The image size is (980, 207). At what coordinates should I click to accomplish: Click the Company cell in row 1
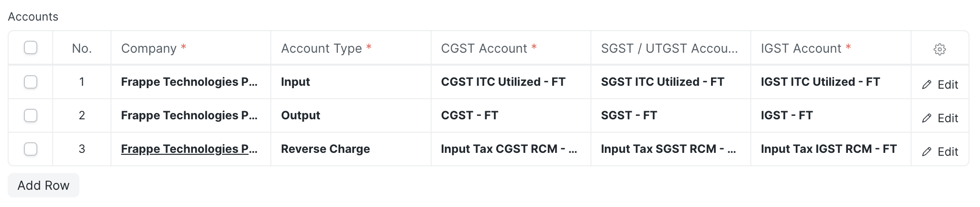click(191, 82)
